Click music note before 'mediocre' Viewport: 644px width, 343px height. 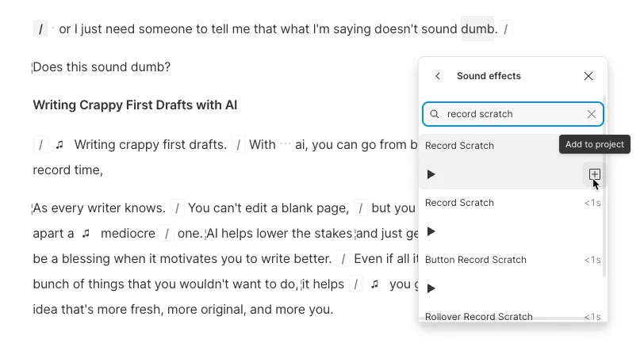[86, 234]
